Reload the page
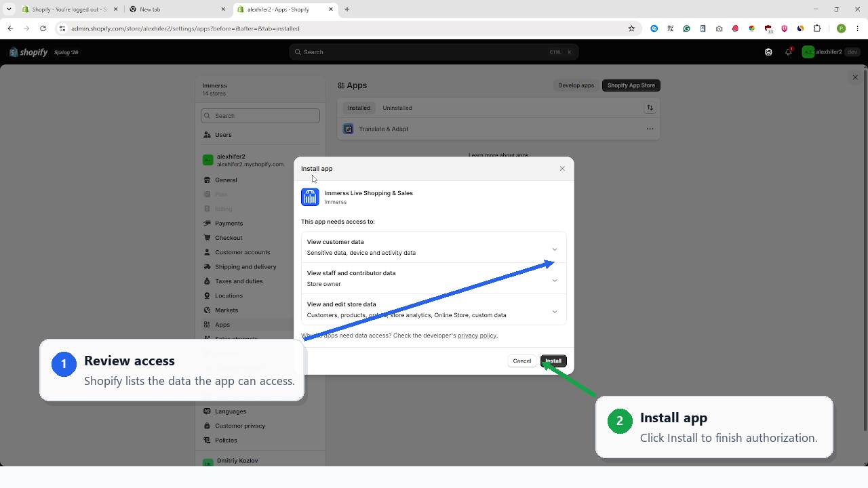The image size is (868, 488). click(43, 28)
